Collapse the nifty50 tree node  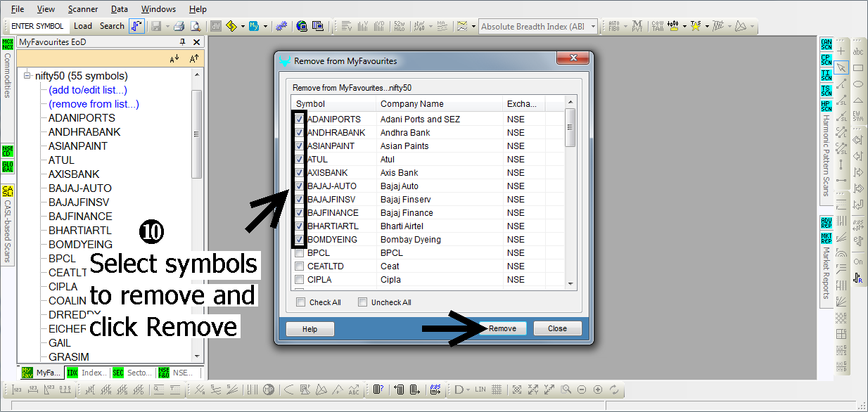pyautogui.click(x=28, y=75)
